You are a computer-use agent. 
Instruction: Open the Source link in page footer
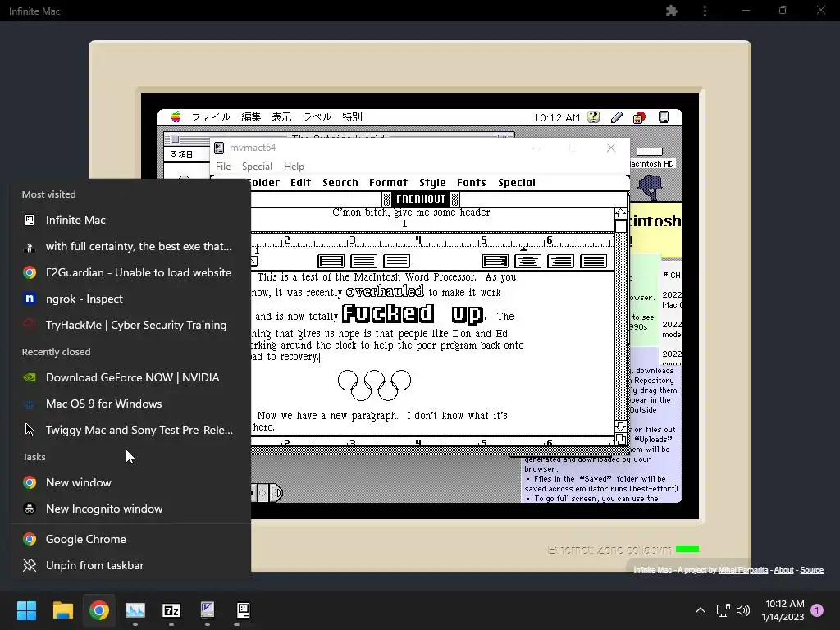point(811,570)
